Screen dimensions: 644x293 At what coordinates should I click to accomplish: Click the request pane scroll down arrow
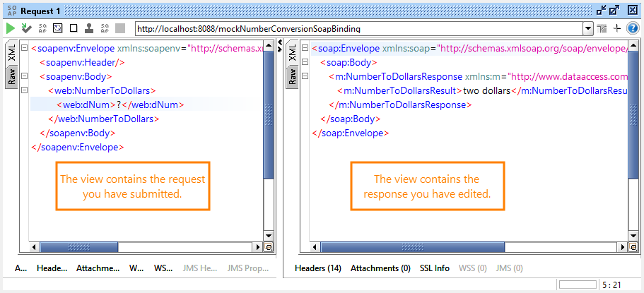pos(269,236)
